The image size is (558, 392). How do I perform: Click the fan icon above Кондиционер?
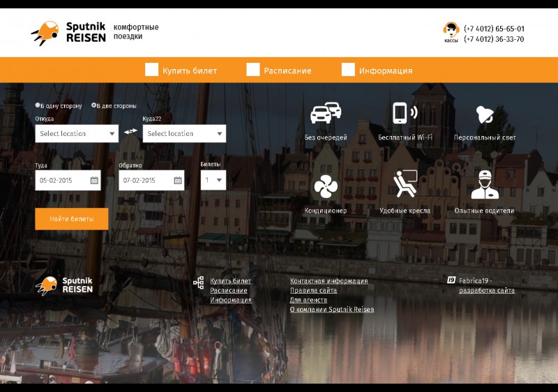(x=326, y=186)
